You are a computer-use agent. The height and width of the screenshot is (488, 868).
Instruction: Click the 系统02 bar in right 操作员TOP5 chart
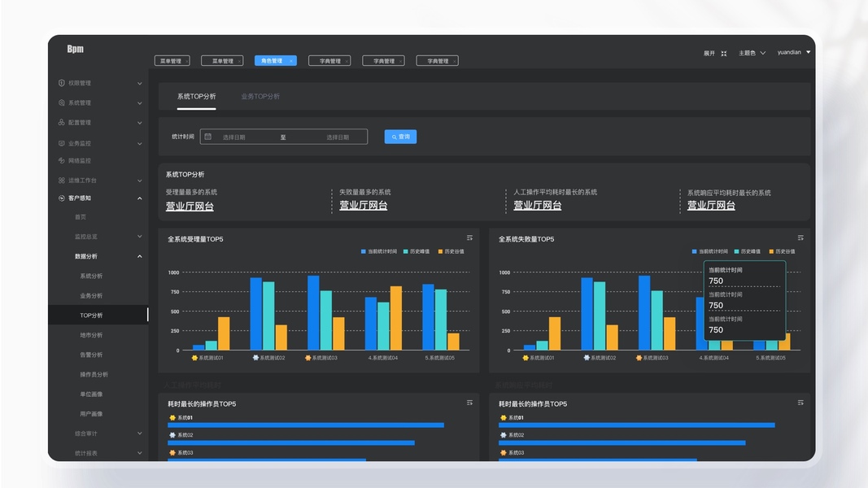(622, 443)
